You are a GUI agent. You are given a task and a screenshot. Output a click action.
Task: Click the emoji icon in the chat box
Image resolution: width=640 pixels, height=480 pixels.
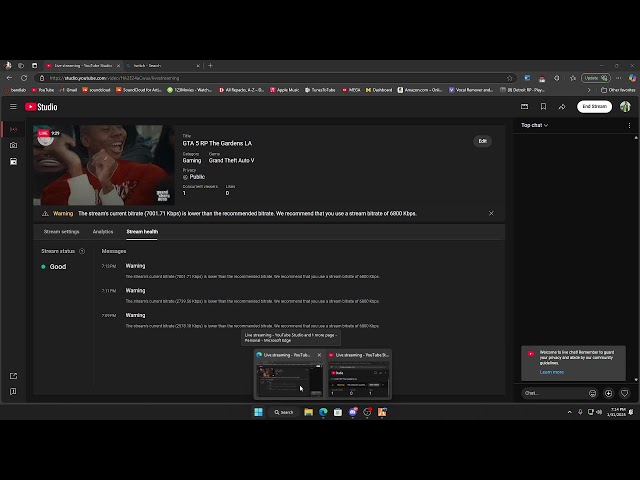click(593, 393)
